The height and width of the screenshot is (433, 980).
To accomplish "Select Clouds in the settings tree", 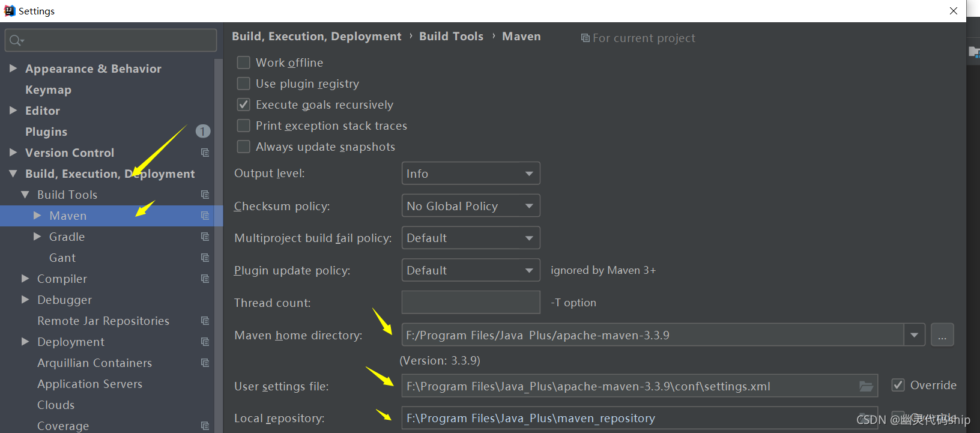I will coord(56,405).
